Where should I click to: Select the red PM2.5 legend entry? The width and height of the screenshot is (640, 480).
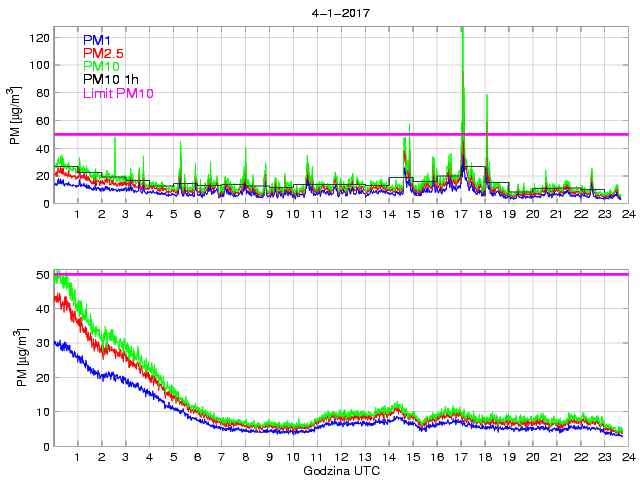pos(102,53)
